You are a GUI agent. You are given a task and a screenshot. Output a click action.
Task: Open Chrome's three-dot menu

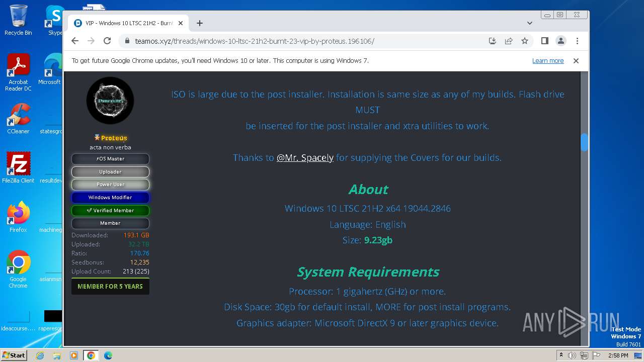tap(577, 41)
